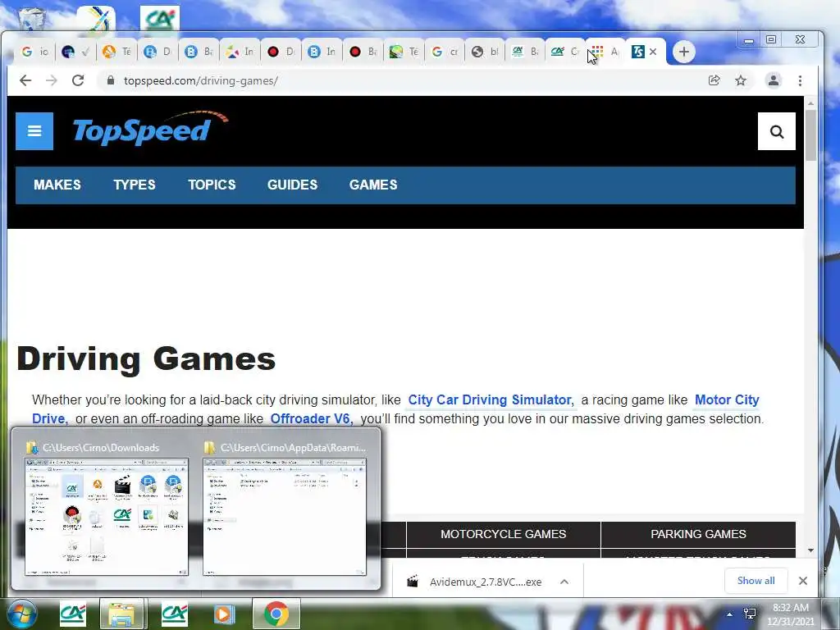This screenshot has width=840, height=630.
Task: Click Show all downloads button
Action: (756, 581)
